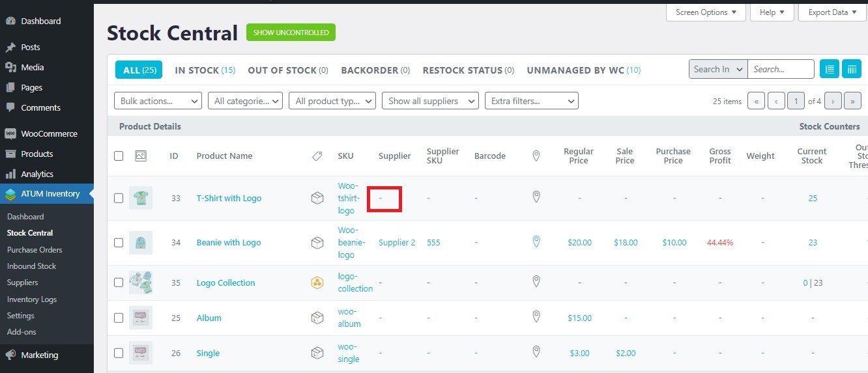
Task: Click the product type box icon for Beanie with Logo
Action: (317, 242)
